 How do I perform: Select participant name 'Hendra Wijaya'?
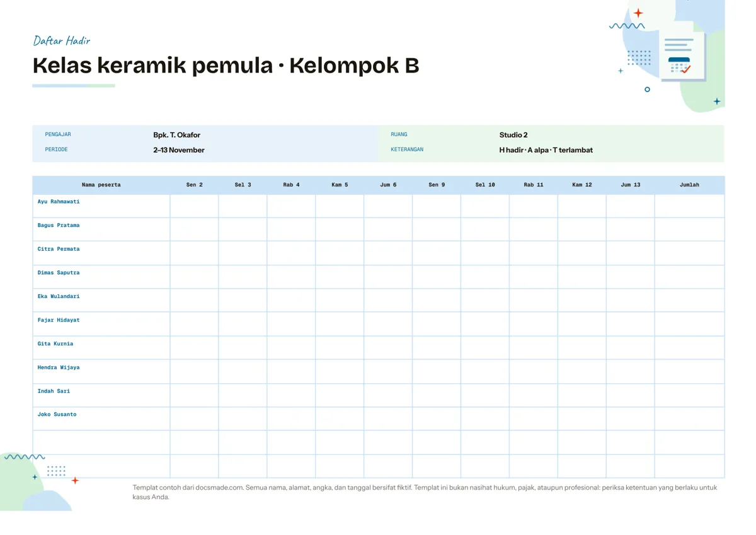[x=59, y=367]
